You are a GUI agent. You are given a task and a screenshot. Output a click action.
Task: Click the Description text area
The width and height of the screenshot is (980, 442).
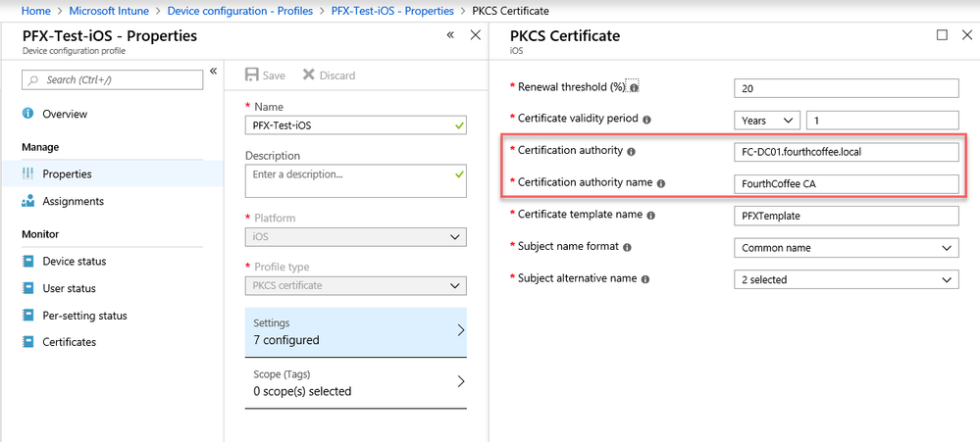[356, 181]
